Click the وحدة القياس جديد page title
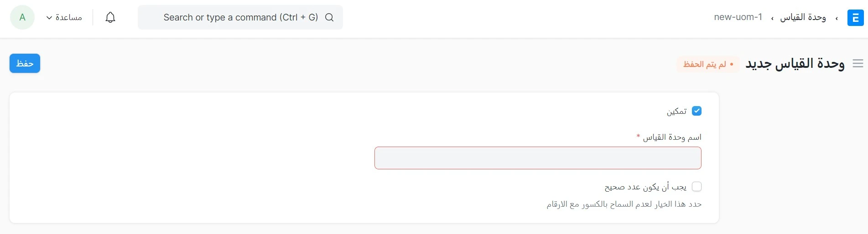Screen dimensions: 868x234 [x=795, y=64]
